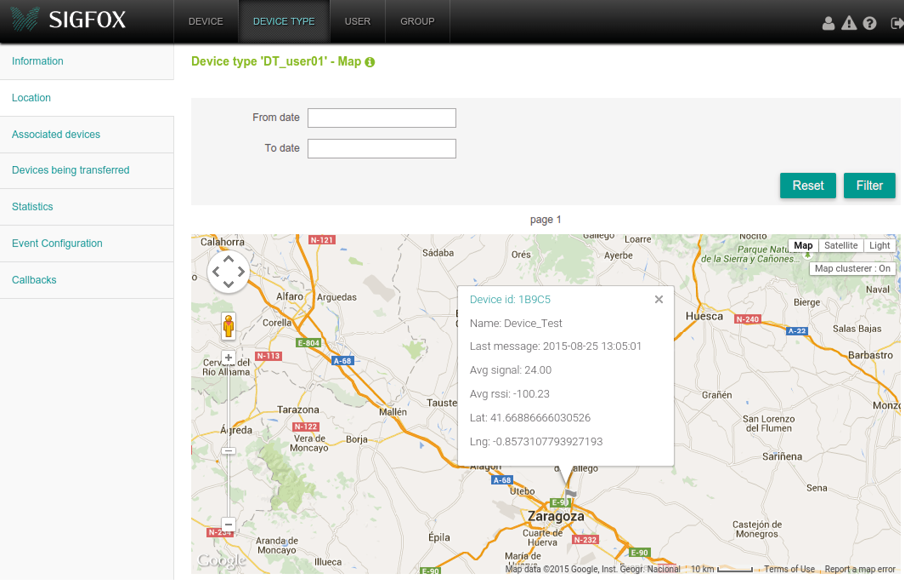Click the Huesca label on the map
Viewport: 904px width, 580px height.
tap(704, 316)
